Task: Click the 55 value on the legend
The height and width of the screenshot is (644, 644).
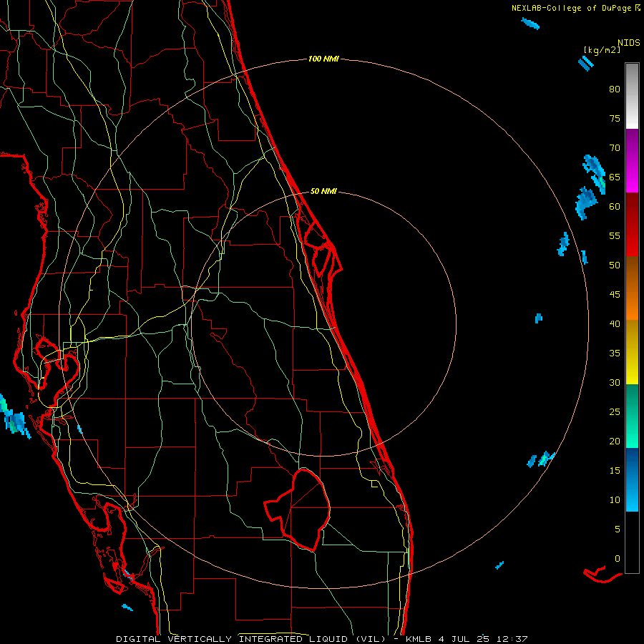Action: (615, 235)
